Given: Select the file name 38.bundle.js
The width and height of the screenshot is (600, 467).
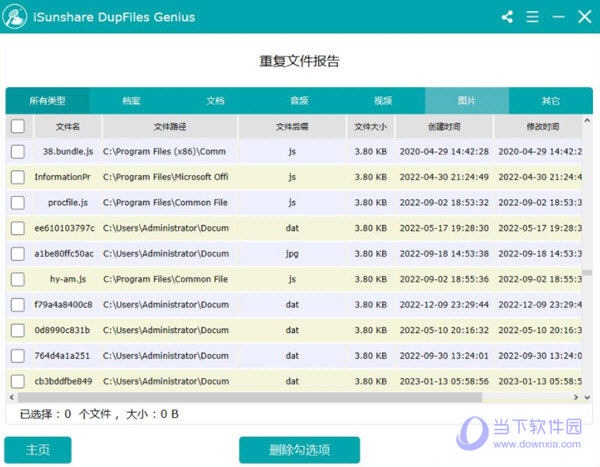Looking at the screenshot, I should click(x=68, y=152).
